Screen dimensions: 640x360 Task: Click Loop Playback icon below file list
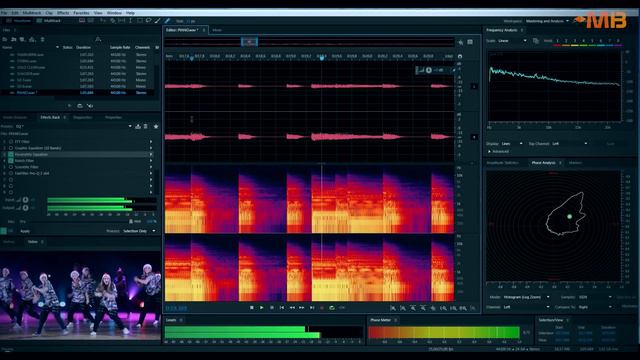pyautogui.click(x=80, y=106)
